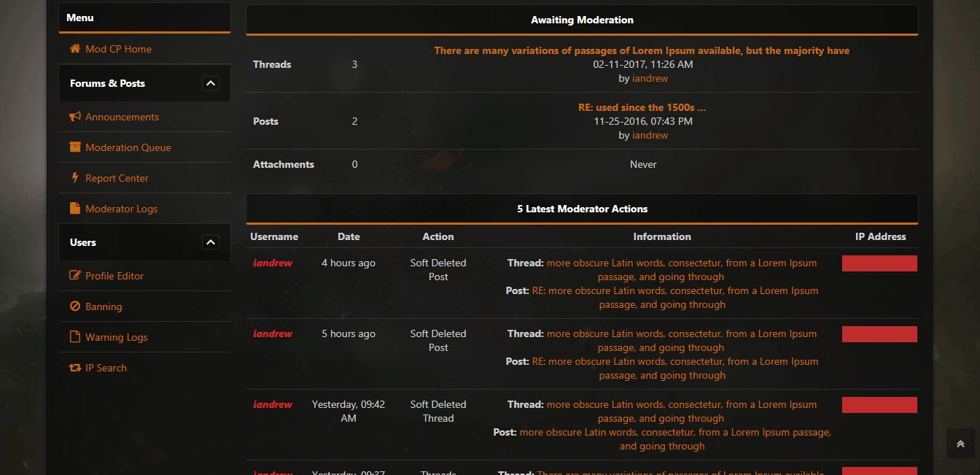Click the home icon beside Mod CP Home

[x=75, y=49]
